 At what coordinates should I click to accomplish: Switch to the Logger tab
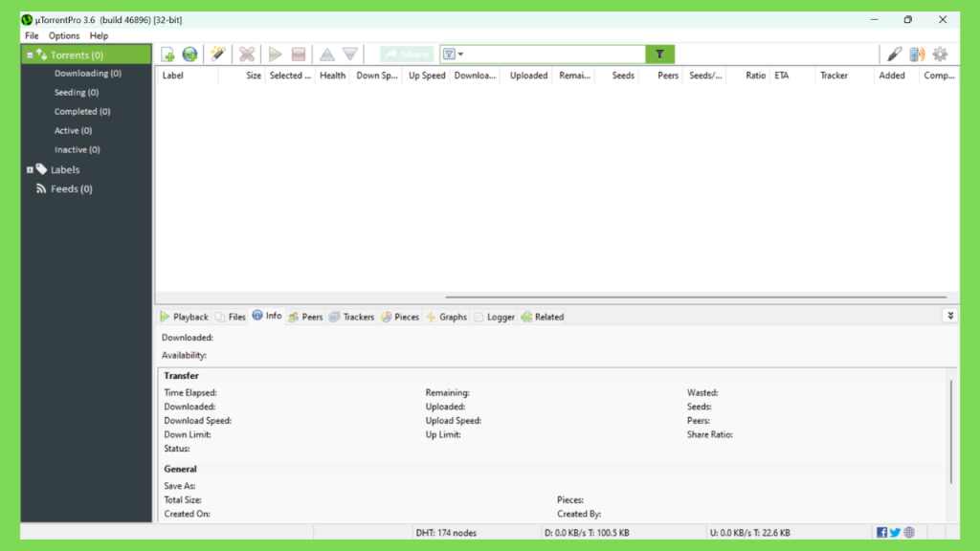point(494,317)
